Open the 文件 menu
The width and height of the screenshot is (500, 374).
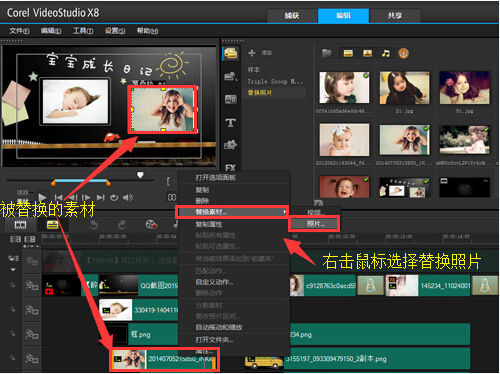(19, 31)
